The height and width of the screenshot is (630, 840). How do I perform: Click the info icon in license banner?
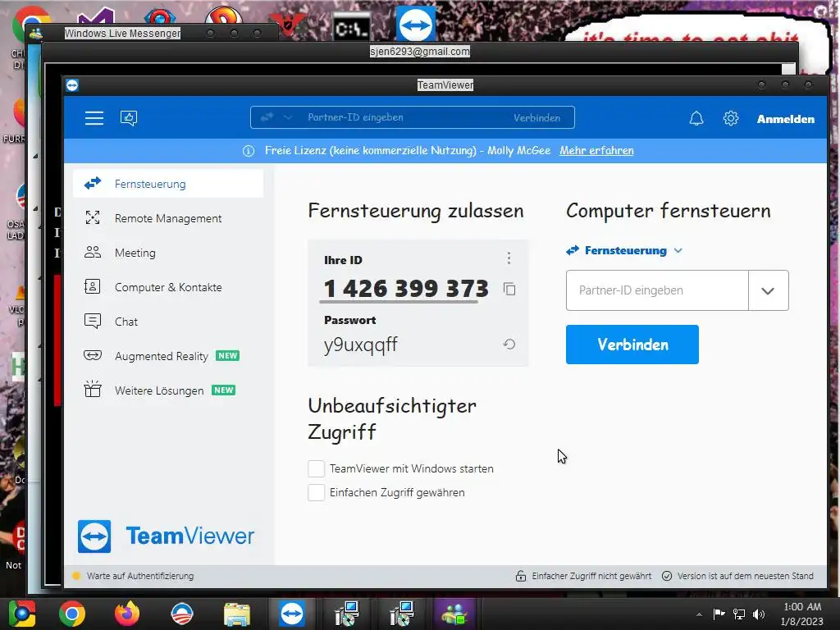click(249, 151)
